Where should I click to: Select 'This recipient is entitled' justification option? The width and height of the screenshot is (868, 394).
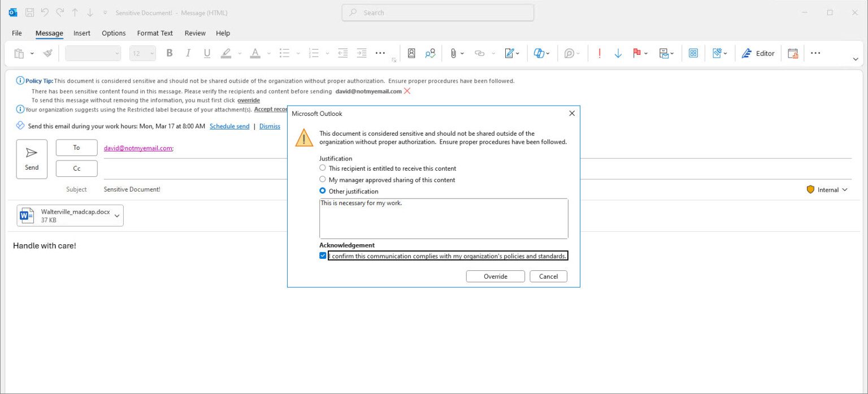coord(323,168)
